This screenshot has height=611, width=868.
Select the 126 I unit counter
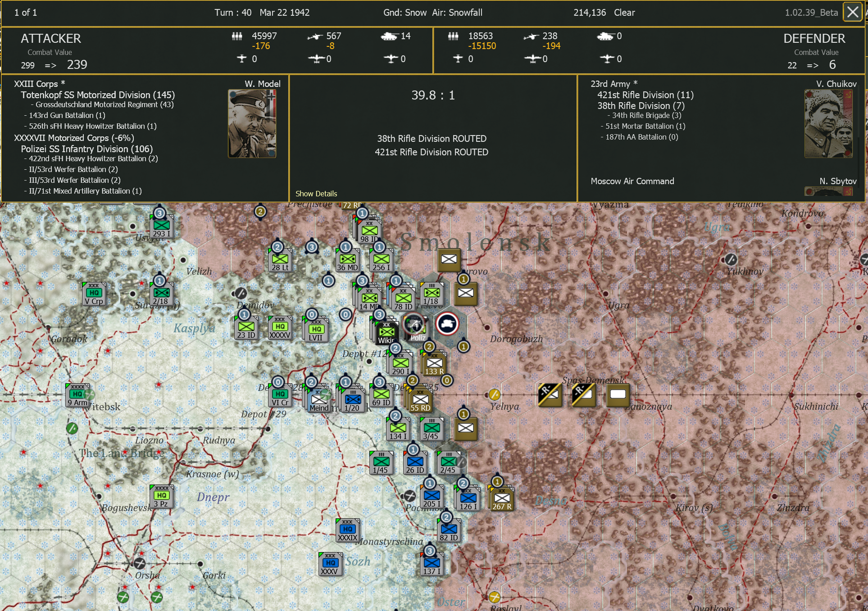[468, 499]
